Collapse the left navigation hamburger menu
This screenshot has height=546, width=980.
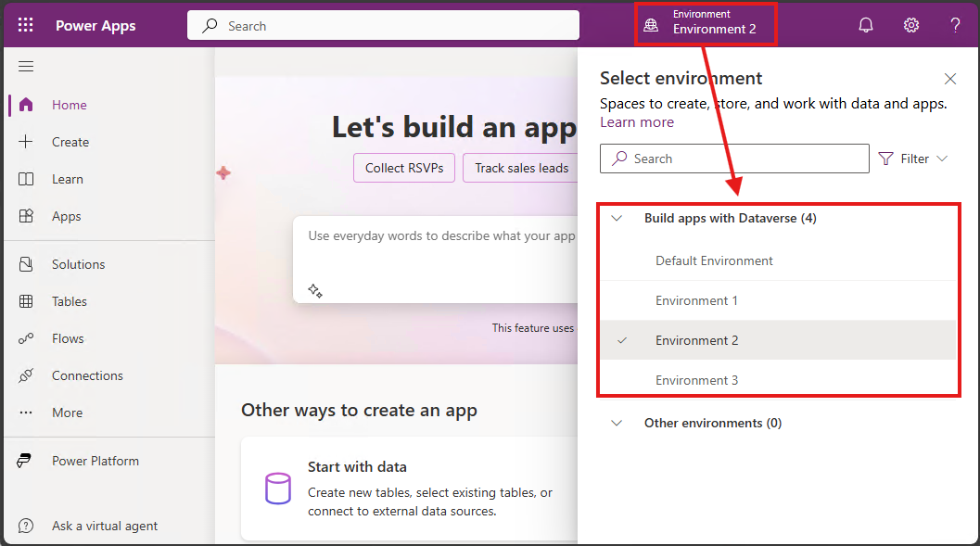(x=26, y=66)
